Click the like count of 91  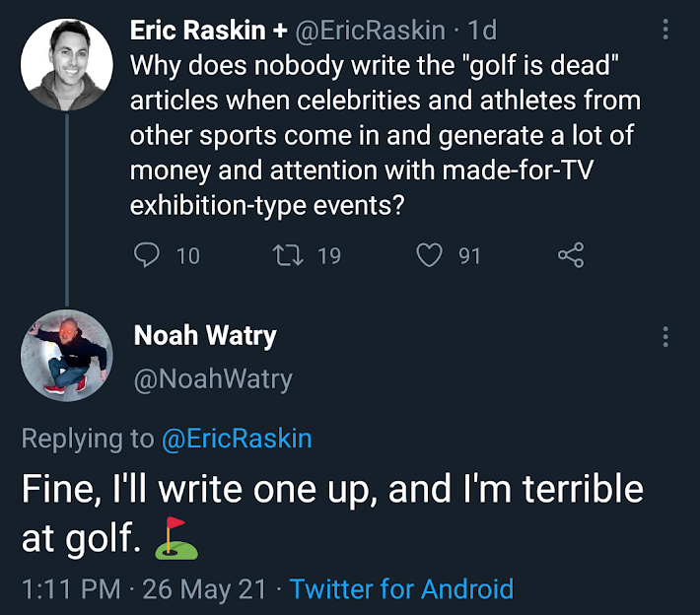point(469,256)
